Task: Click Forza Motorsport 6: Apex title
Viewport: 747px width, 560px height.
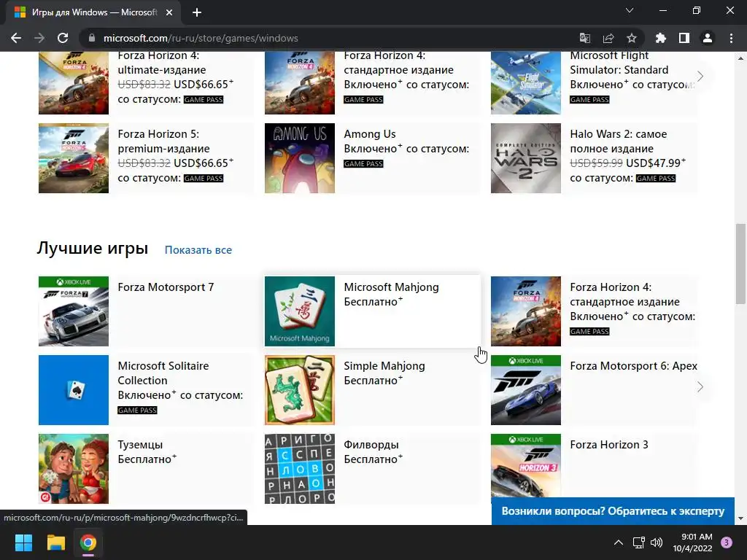Action: coord(633,366)
